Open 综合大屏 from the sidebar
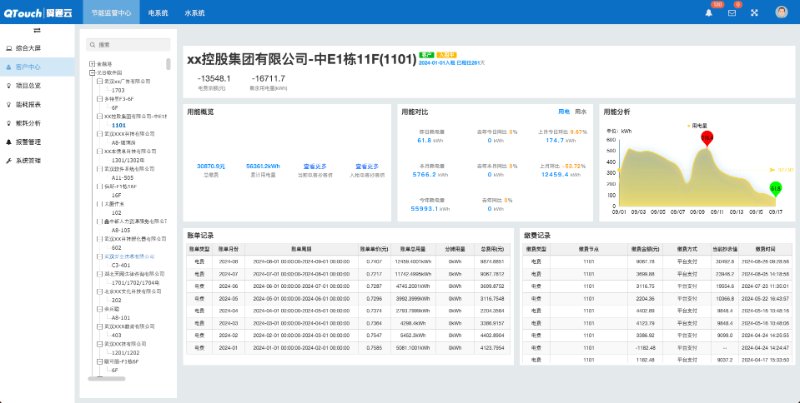Viewport: 800px width, 403px height. point(30,48)
